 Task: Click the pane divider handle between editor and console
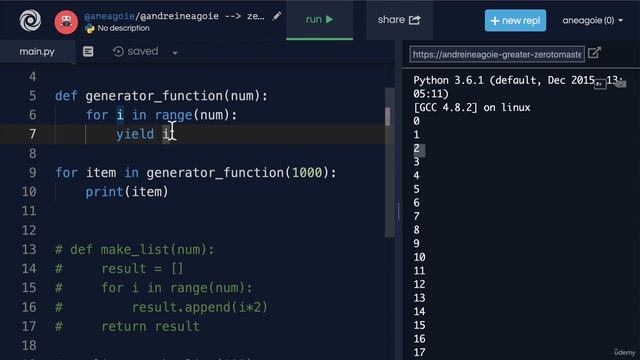399,212
